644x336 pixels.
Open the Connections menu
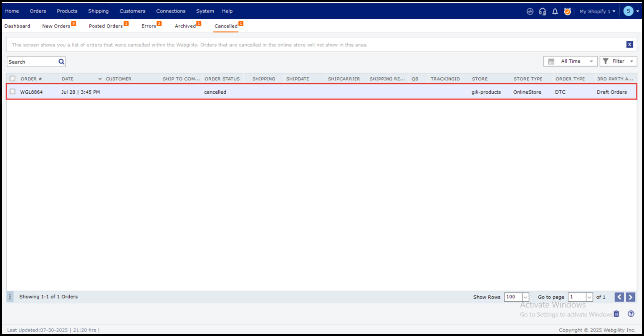click(x=171, y=11)
